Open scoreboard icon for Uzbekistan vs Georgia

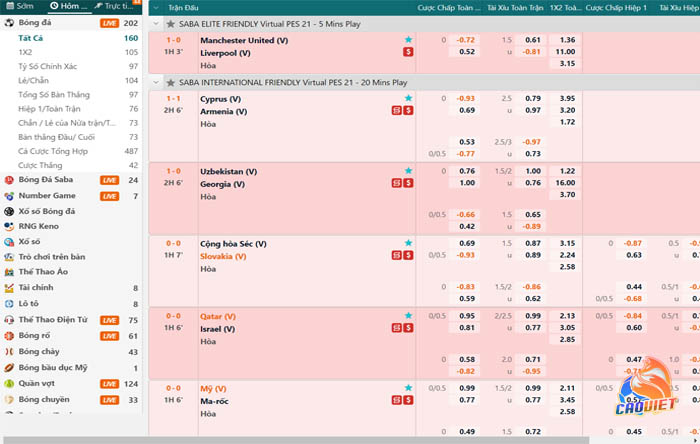coord(396,183)
